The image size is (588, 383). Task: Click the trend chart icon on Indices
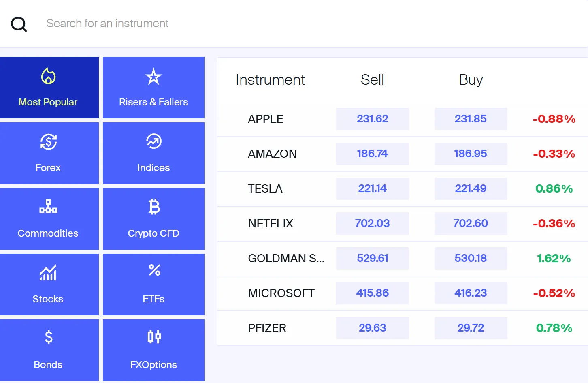tap(153, 141)
